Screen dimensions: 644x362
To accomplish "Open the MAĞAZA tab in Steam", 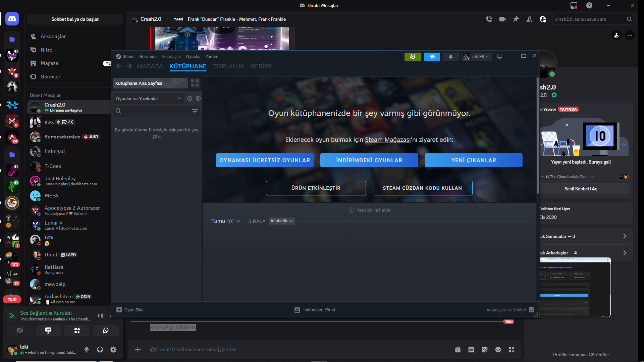I will pyautogui.click(x=150, y=66).
